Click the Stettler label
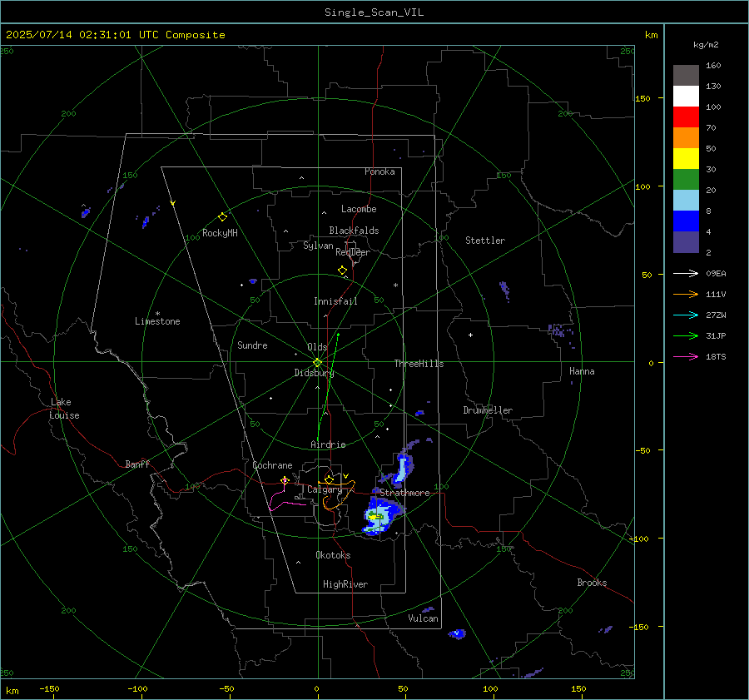The height and width of the screenshot is (700, 749). pyautogui.click(x=485, y=241)
